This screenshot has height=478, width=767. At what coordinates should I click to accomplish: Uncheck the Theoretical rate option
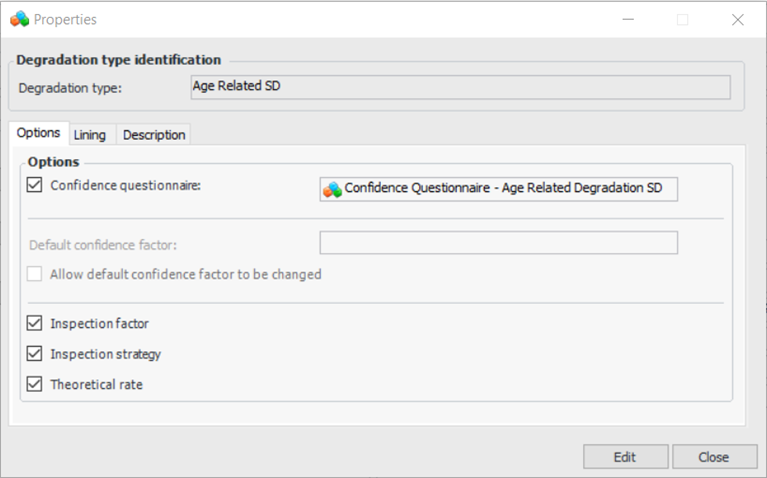(36, 384)
